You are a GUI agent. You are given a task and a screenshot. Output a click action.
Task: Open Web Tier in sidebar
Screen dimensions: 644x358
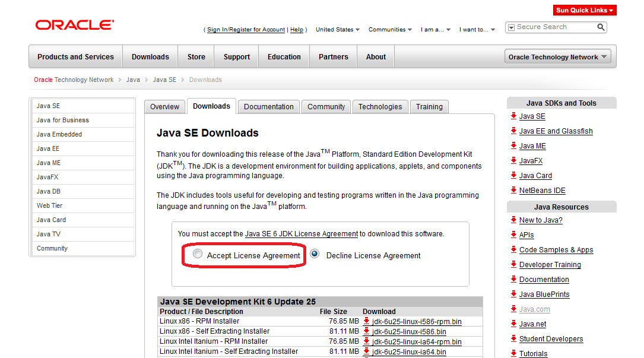(83, 205)
